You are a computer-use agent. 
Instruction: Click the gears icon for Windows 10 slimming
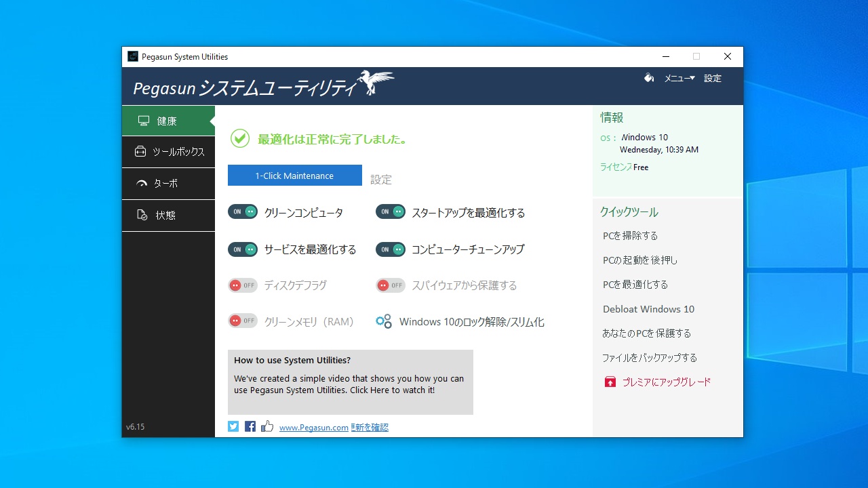[384, 321]
